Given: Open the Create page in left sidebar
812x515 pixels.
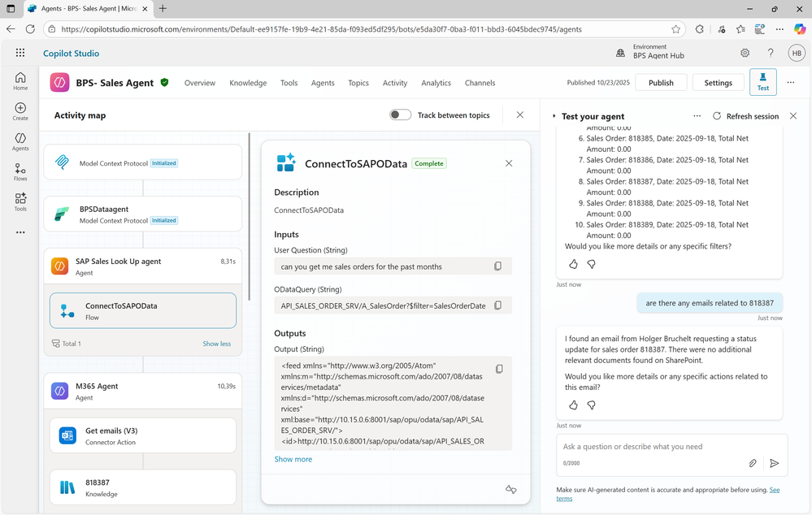Looking at the screenshot, I should pyautogui.click(x=20, y=111).
